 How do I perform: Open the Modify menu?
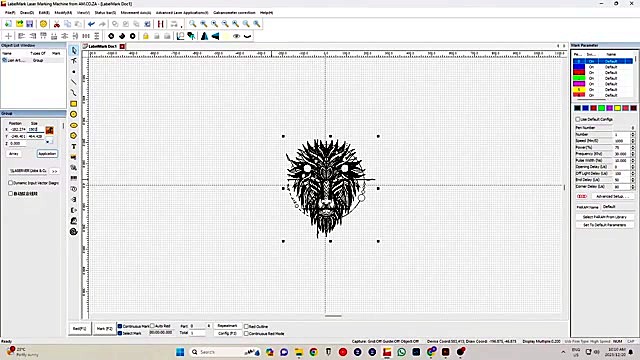63,13
